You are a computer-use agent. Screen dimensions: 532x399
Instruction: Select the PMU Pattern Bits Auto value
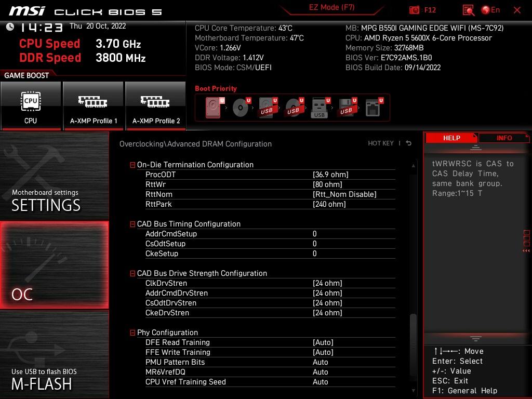click(320, 362)
